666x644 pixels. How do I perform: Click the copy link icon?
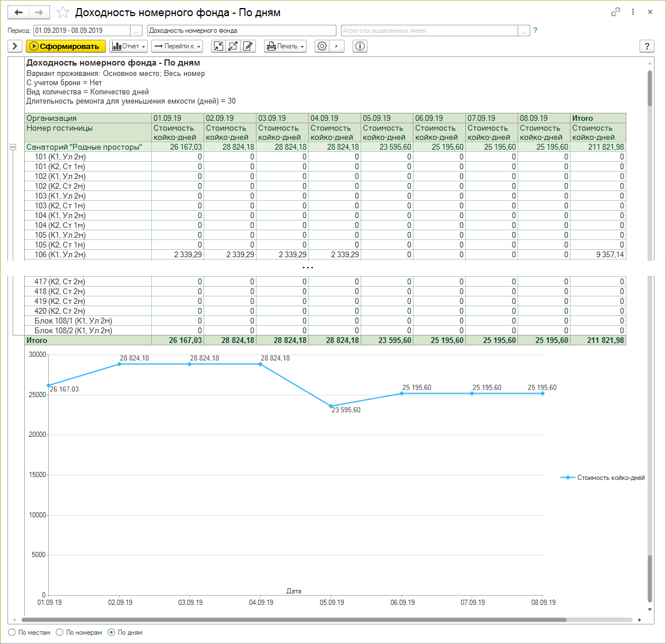coord(615,12)
